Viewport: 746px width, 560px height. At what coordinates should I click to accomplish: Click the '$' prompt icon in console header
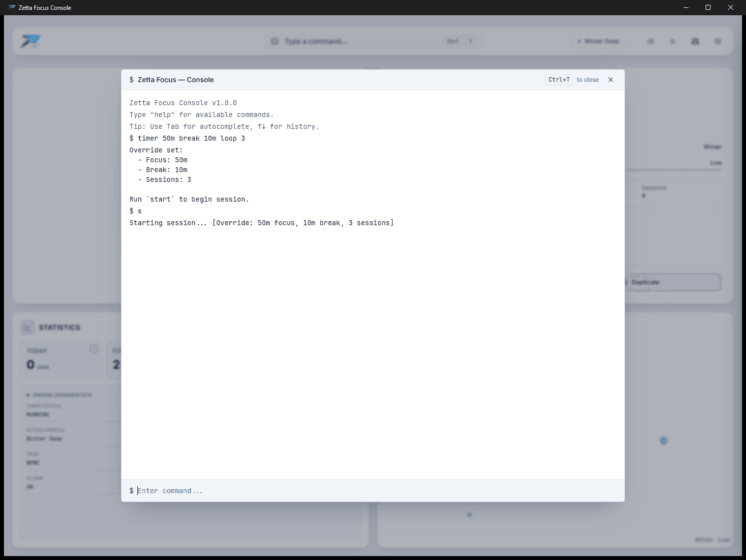(x=131, y=80)
